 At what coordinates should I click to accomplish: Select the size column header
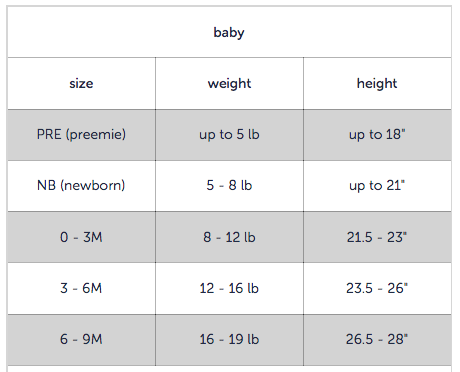81,83
